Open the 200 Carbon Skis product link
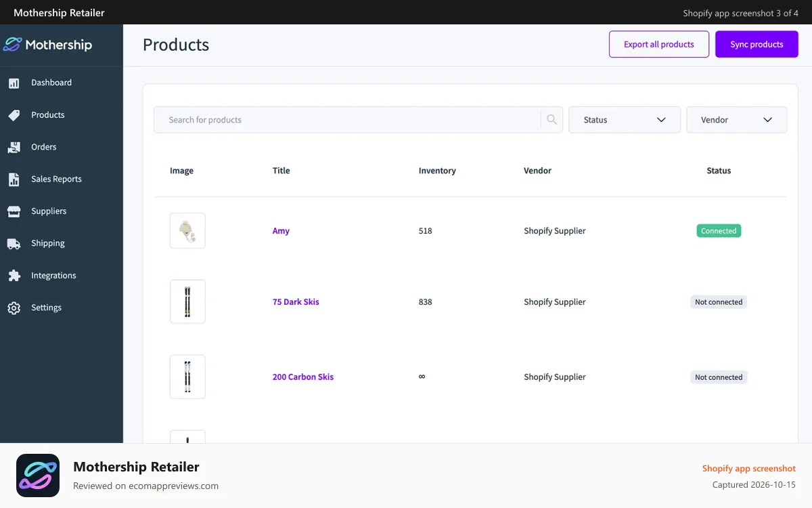Viewport: 812px width, 508px height. tap(303, 377)
